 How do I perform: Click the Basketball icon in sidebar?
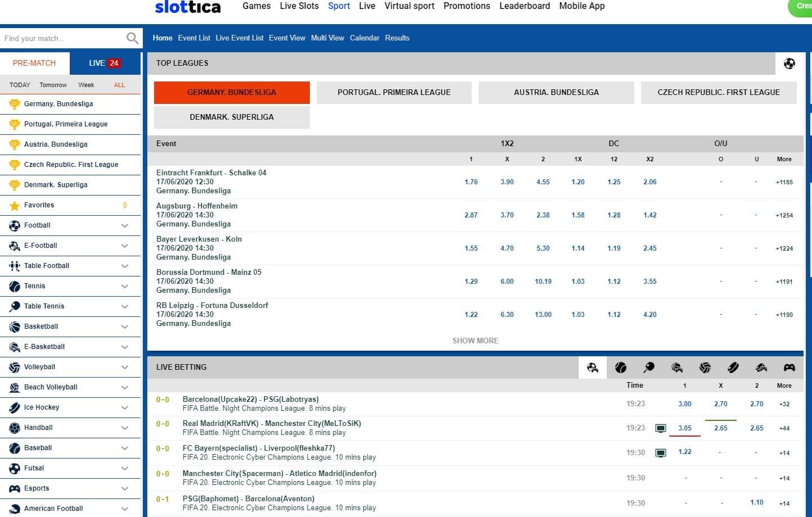[x=15, y=327]
